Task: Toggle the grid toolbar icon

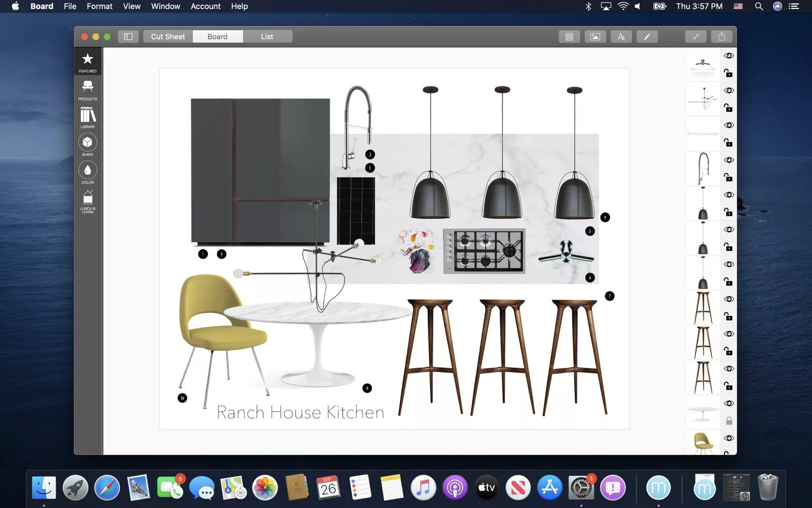Action: click(569, 37)
